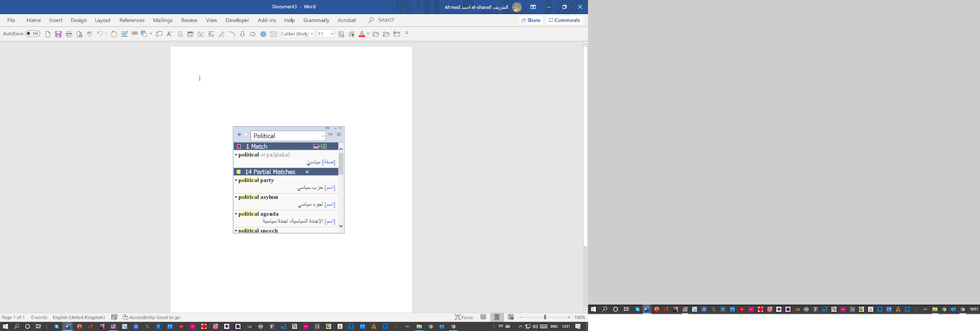
Task: Click the blue circle icon in toolbar
Action: [263, 34]
